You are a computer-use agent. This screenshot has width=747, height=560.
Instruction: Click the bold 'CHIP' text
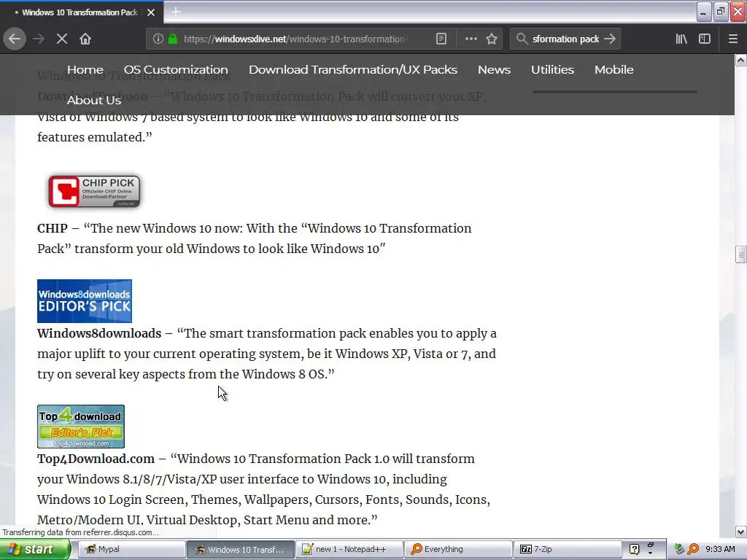53,228
